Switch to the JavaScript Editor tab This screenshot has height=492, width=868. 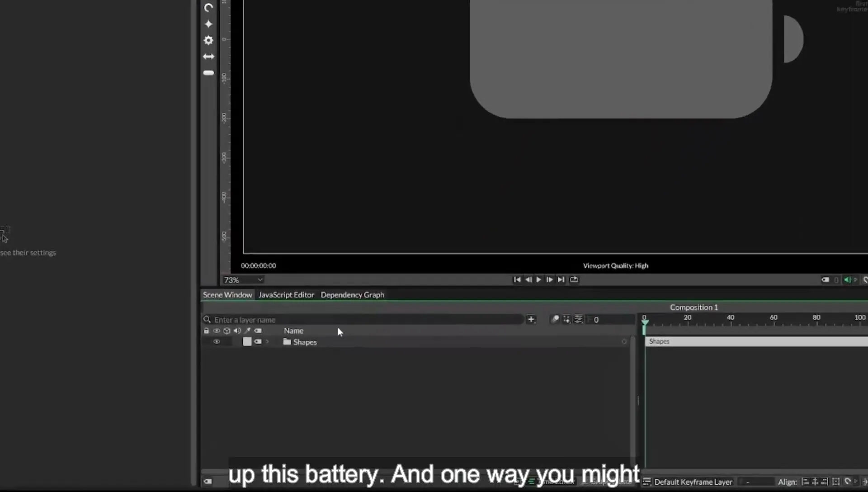point(286,295)
